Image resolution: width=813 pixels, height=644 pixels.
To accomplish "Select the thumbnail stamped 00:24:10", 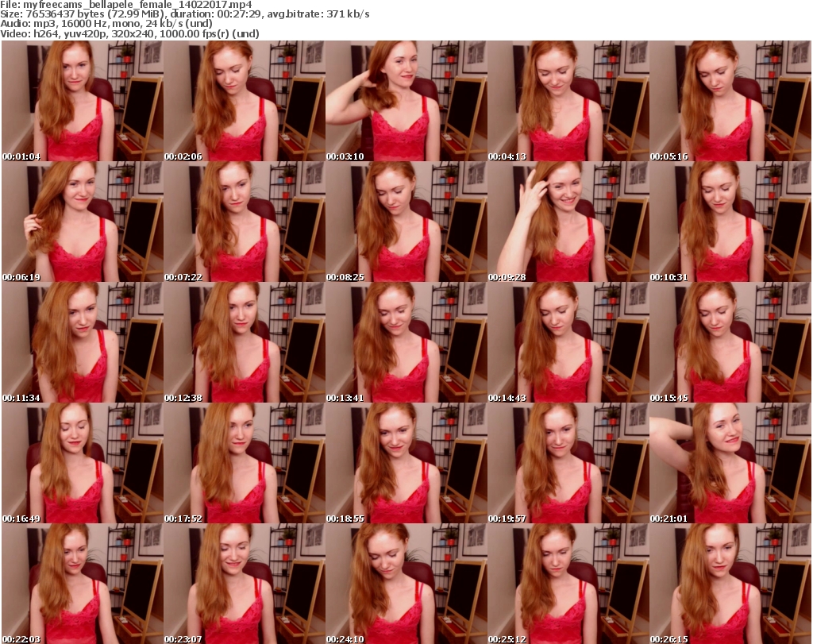I will coord(406,584).
